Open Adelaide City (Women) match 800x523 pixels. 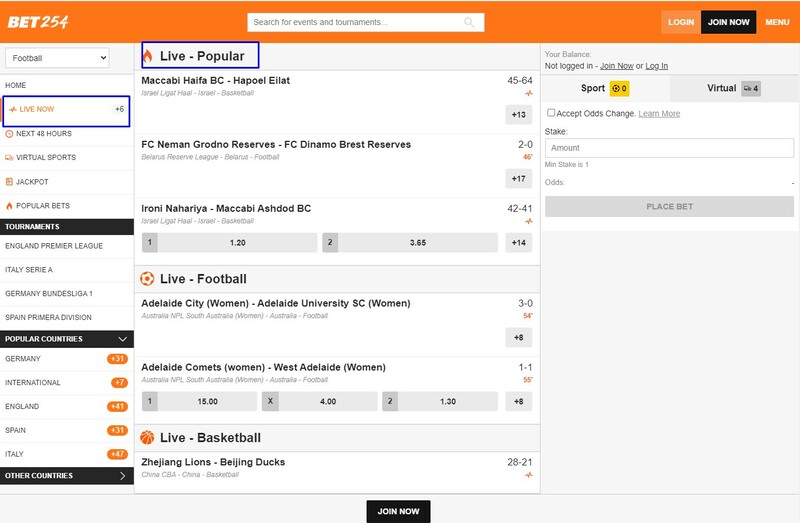[x=276, y=303]
